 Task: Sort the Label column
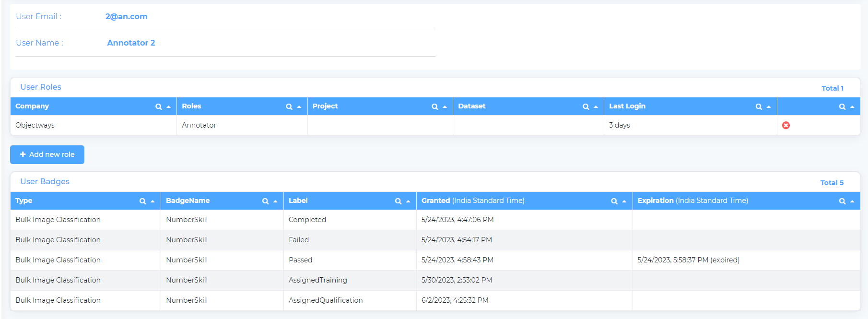coord(408,201)
